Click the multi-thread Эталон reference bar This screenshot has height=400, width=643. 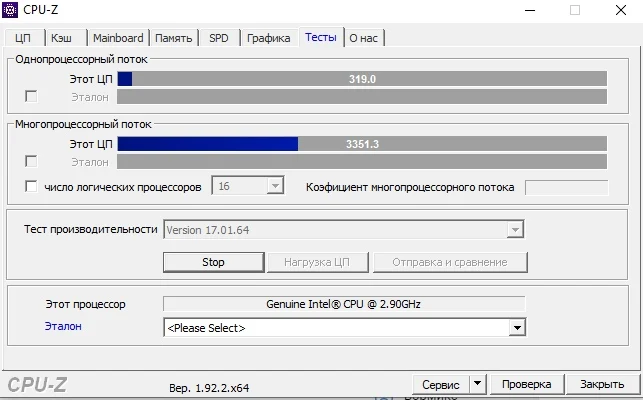362,162
